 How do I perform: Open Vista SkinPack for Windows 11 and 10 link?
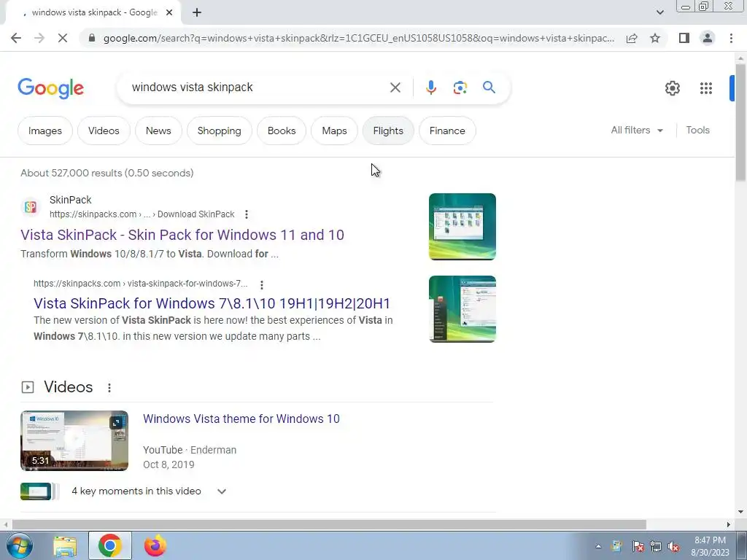coord(182,235)
